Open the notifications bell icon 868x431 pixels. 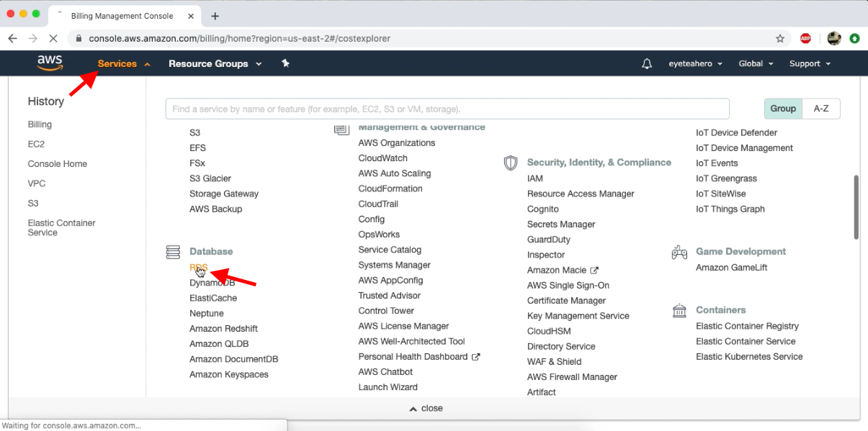point(647,63)
